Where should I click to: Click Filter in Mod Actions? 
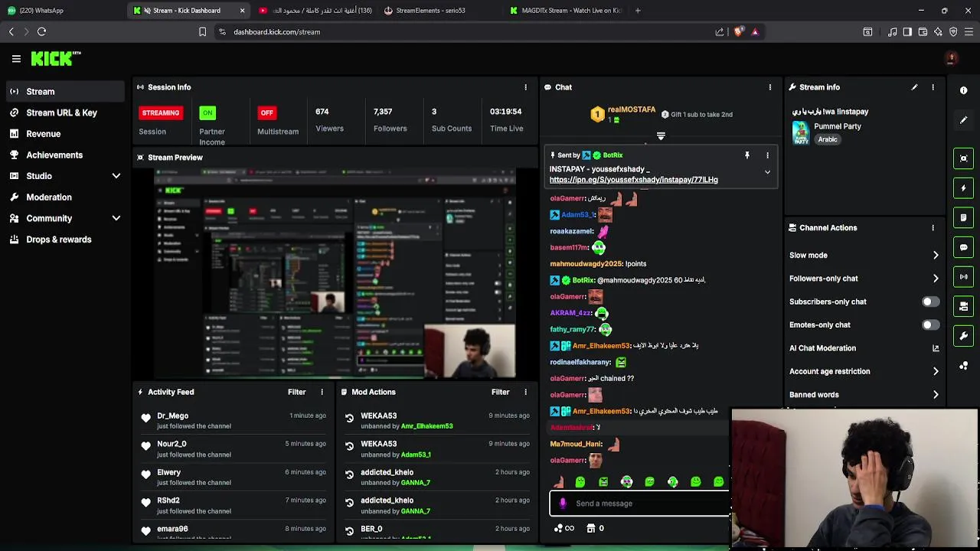pyautogui.click(x=500, y=392)
